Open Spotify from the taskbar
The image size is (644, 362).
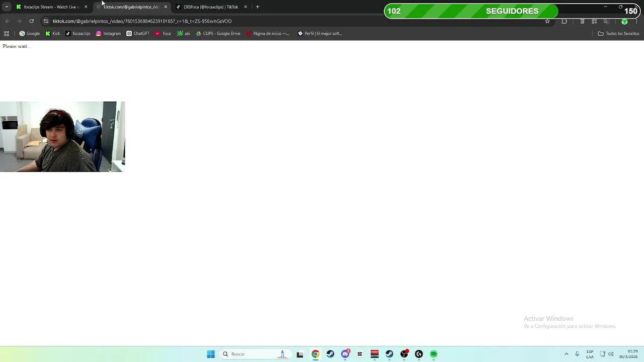[434, 354]
